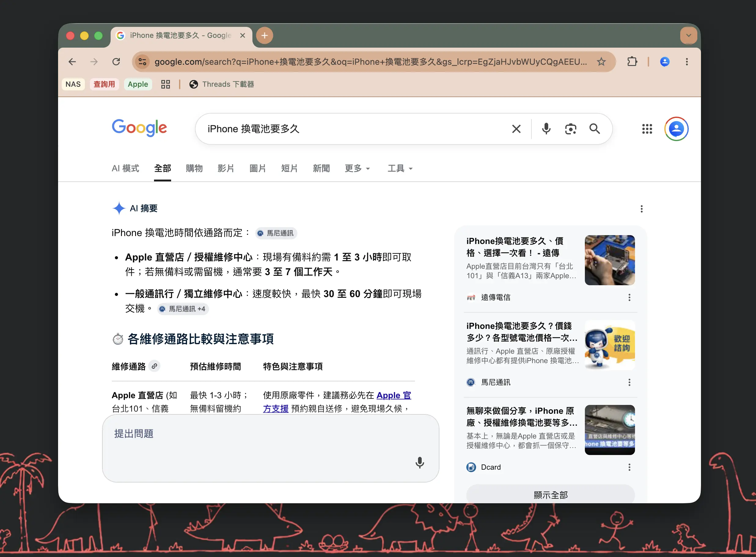Viewport: 756px width, 557px height.
Task: Reload the Google search page
Action: [116, 62]
